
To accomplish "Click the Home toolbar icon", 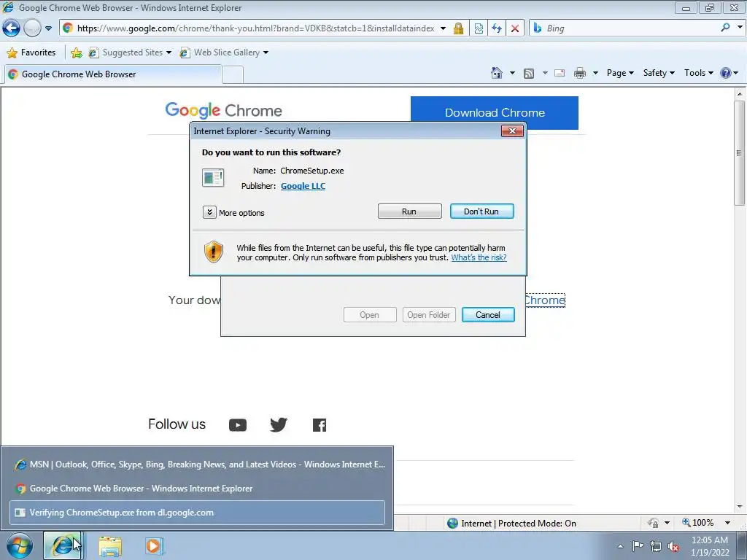I will [x=496, y=73].
